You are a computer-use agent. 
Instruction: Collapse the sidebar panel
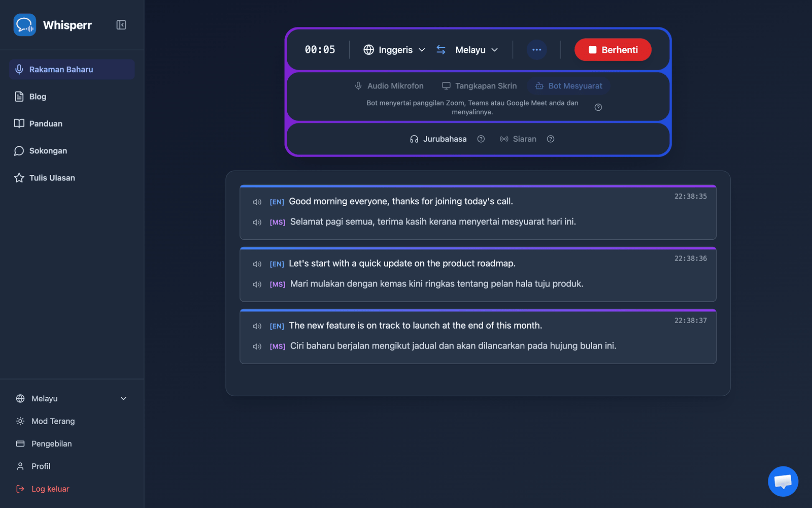click(121, 25)
